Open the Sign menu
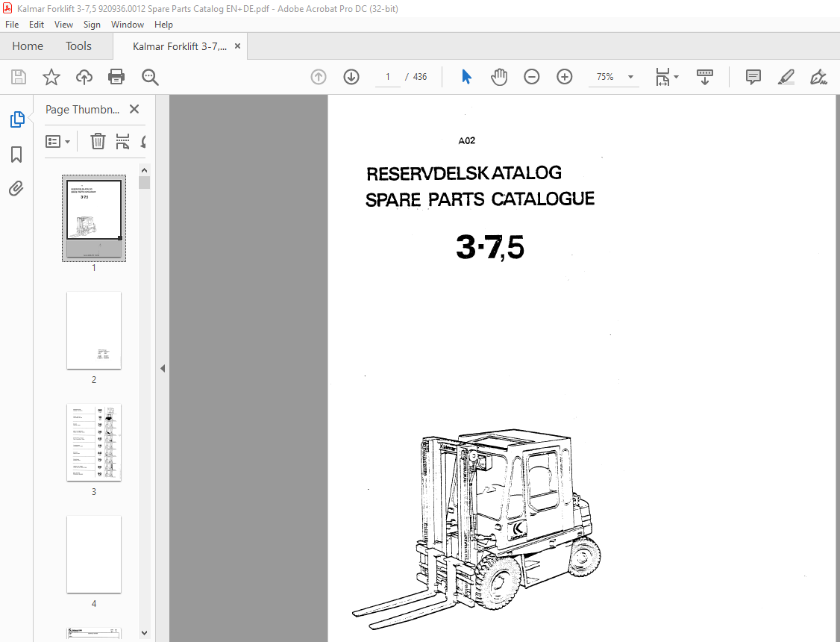Viewport: 840px width, 642px height. [92, 25]
